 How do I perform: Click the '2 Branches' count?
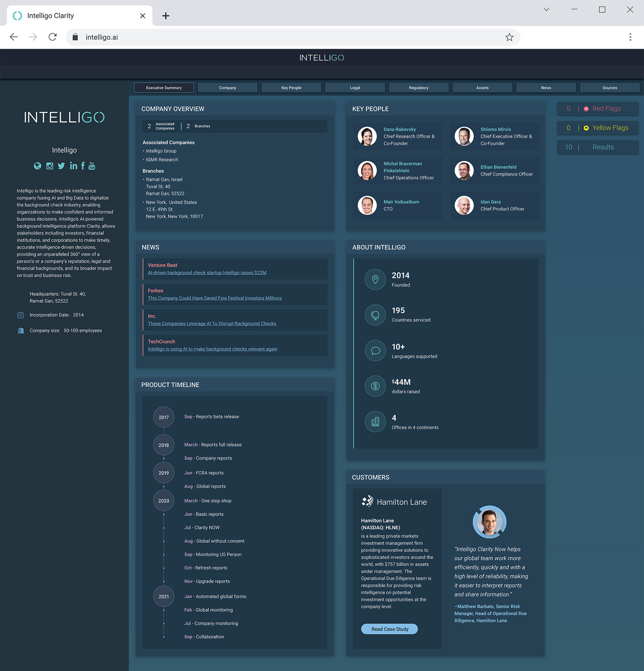pos(198,126)
